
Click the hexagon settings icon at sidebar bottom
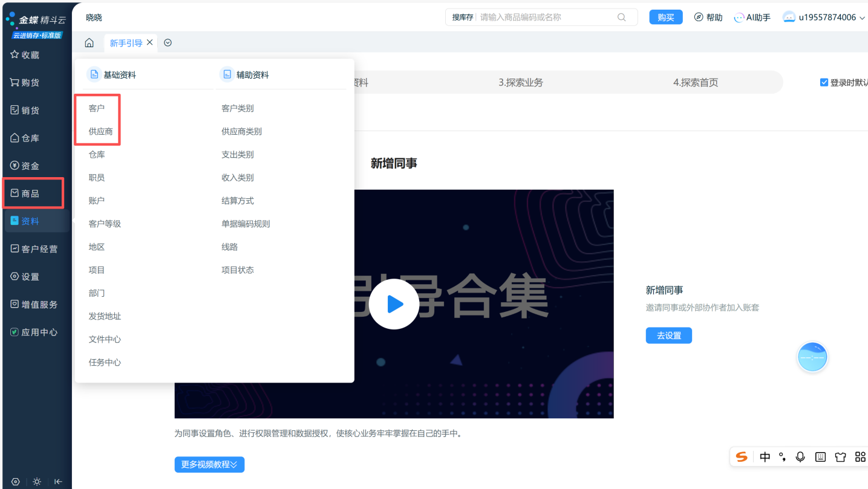tap(16, 482)
